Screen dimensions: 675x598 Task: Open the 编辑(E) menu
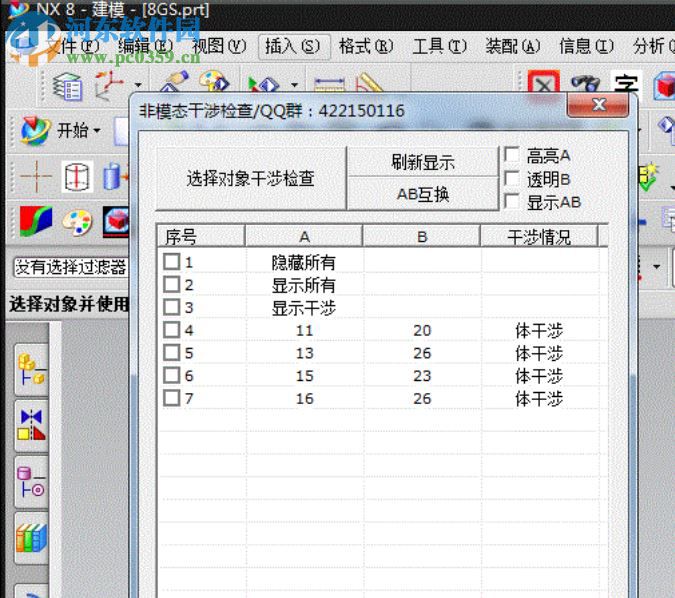click(x=146, y=46)
